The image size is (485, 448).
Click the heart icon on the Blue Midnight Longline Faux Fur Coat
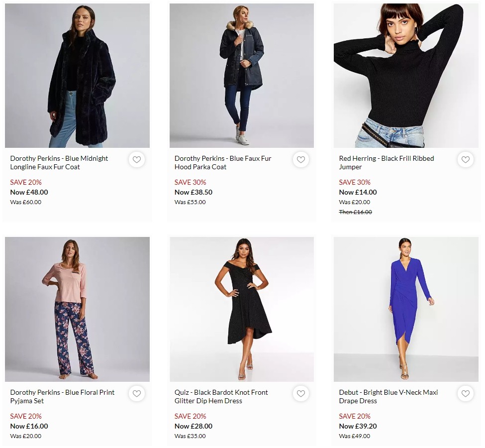coord(137,160)
